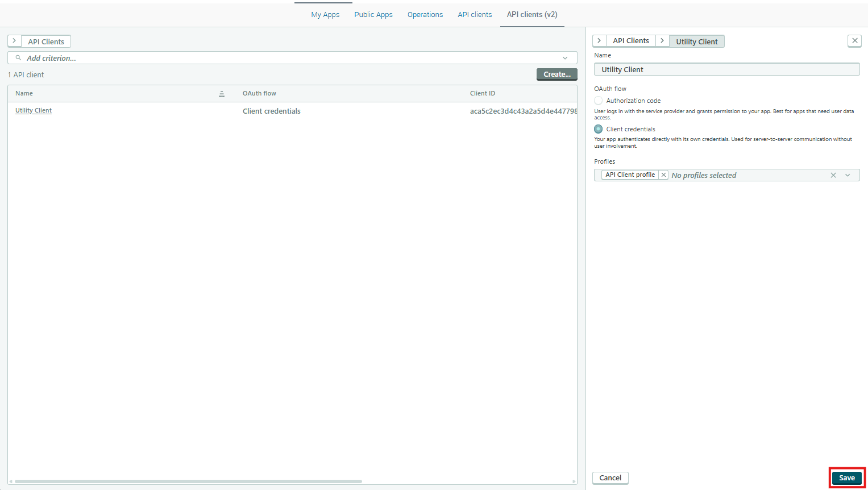Image resolution: width=868 pixels, height=490 pixels.
Task: Click the left panel breadcrumb chevron icon
Action: click(x=14, y=41)
